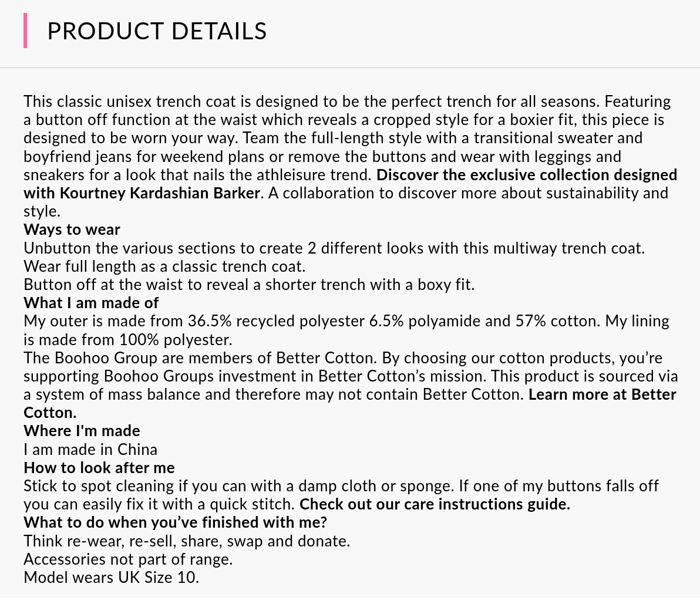The height and width of the screenshot is (604, 700).
Task: Click the Model wears UK Size 10 line
Action: coord(112,578)
